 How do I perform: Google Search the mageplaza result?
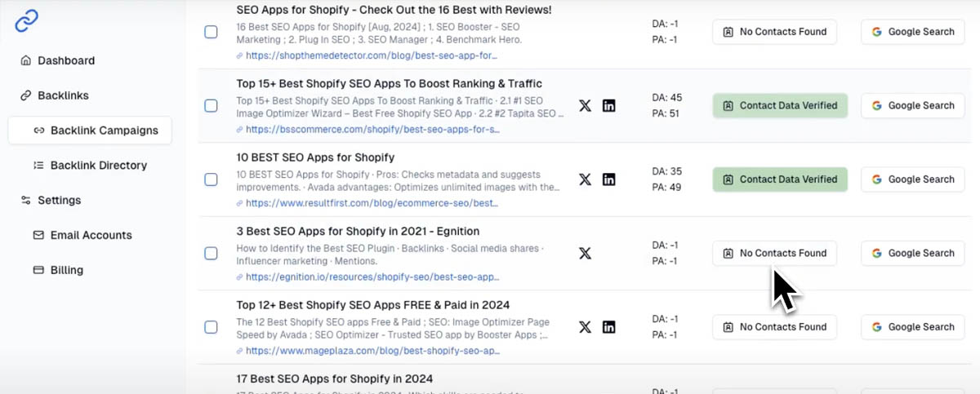tap(912, 327)
